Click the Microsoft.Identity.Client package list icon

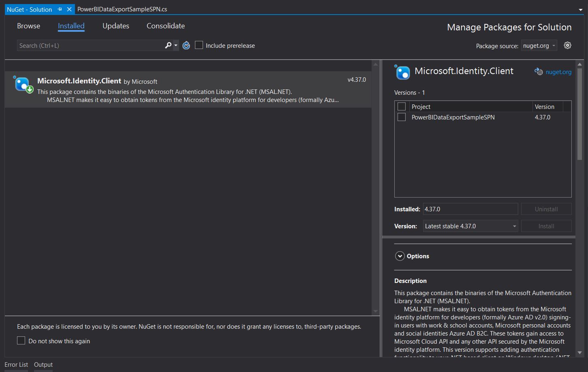[x=23, y=85]
